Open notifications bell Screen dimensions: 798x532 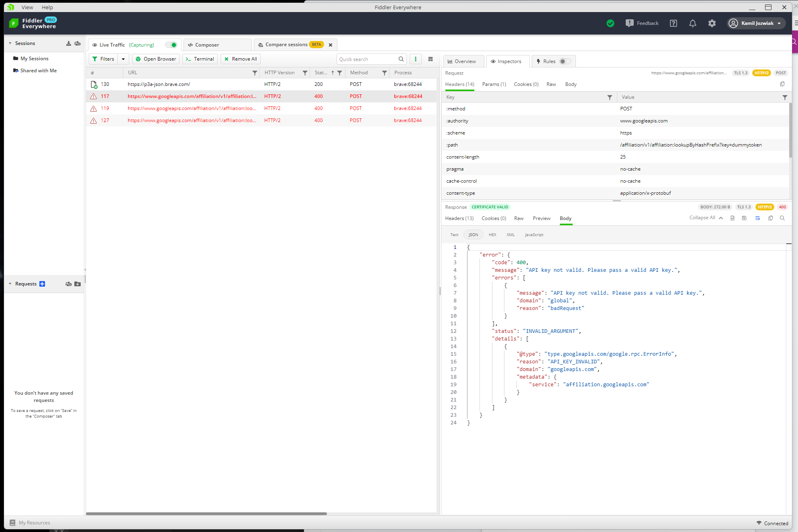pyautogui.click(x=693, y=23)
